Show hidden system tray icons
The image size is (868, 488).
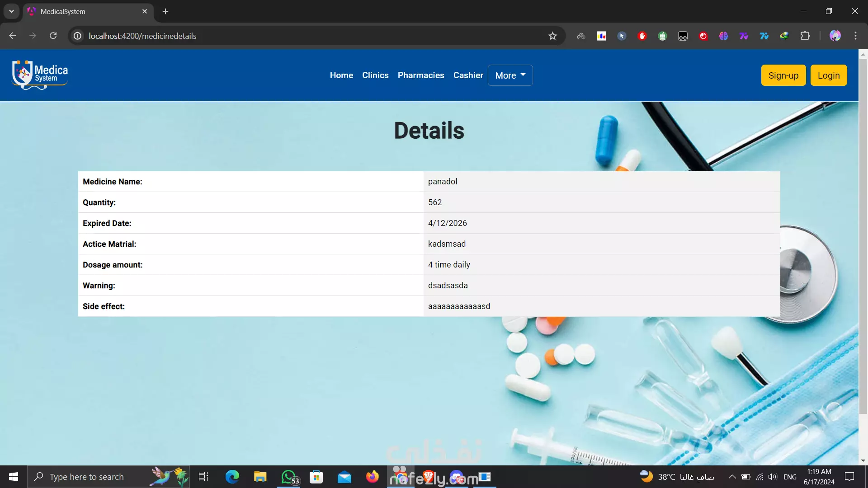click(732, 477)
